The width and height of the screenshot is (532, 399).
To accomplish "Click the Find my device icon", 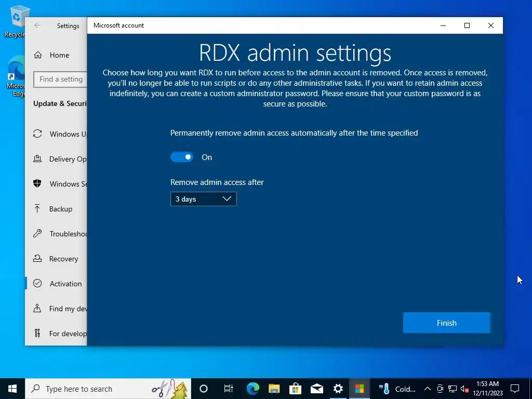I will (37, 308).
